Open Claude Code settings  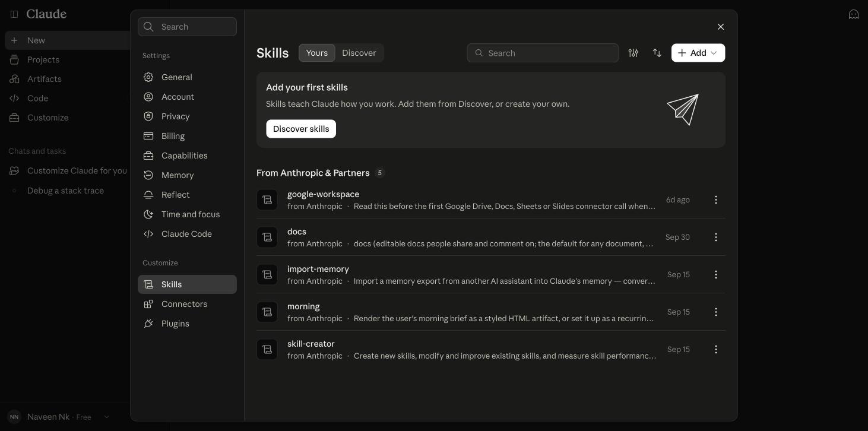coord(187,234)
